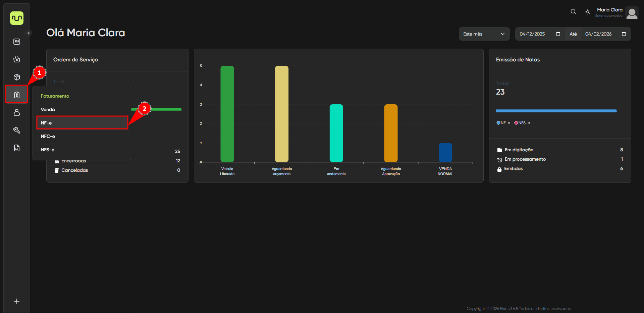This screenshot has height=313, width=644.
Task: Open the shopping basket sidebar icon
Action: [17, 59]
